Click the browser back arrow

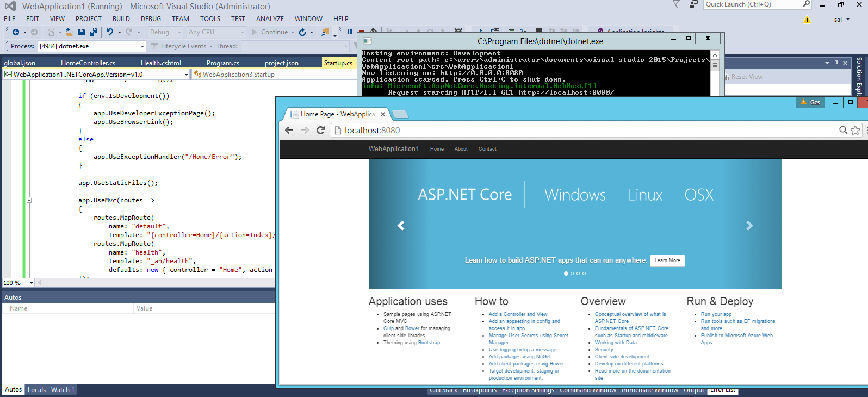point(289,130)
